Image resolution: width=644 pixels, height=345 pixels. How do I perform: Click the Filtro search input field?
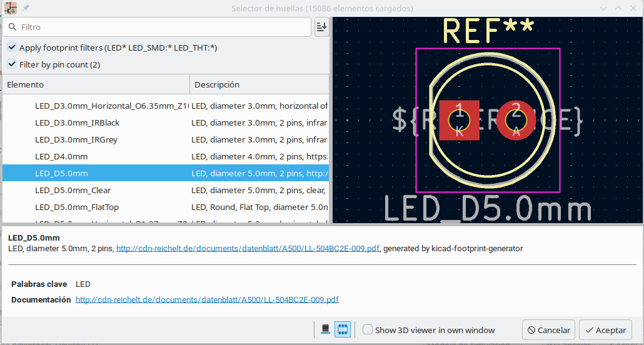(x=163, y=27)
